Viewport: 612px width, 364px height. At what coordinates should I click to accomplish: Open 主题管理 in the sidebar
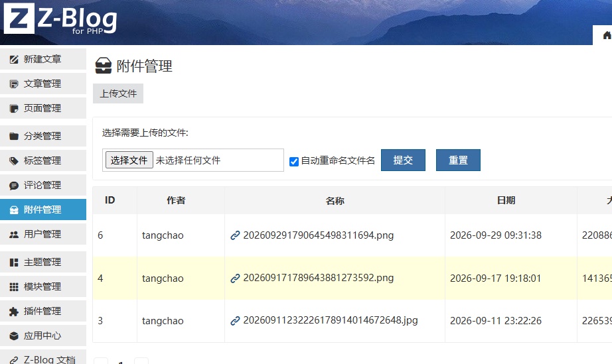pyautogui.click(x=43, y=263)
